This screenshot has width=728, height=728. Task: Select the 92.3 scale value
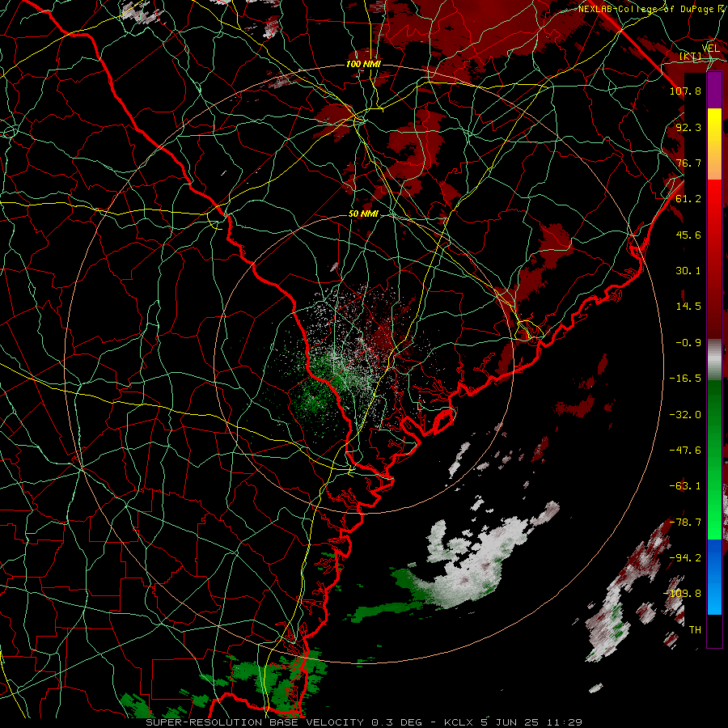point(688,127)
